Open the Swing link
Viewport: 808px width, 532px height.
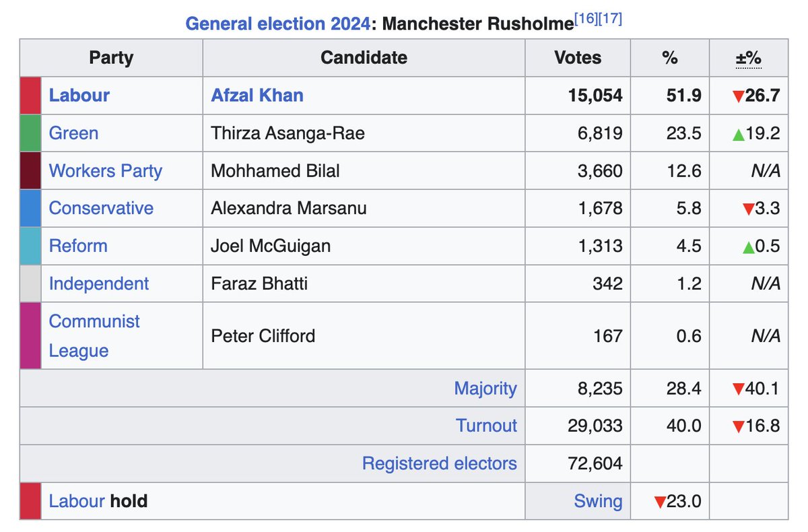pyautogui.click(x=598, y=501)
